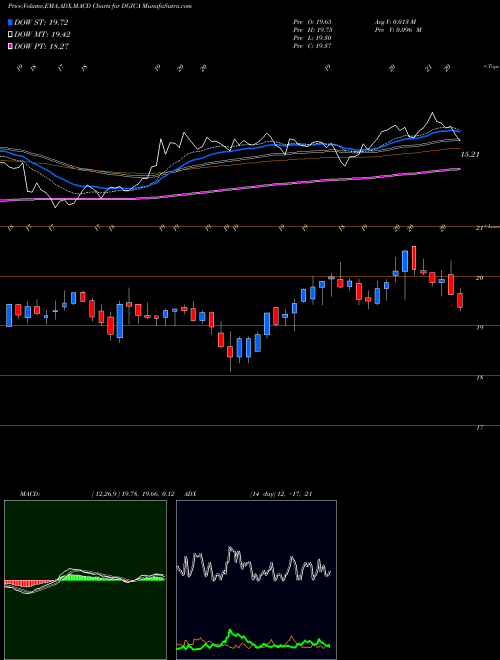Click the price axis label 20
This screenshot has height=660, width=500.
click(479, 278)
